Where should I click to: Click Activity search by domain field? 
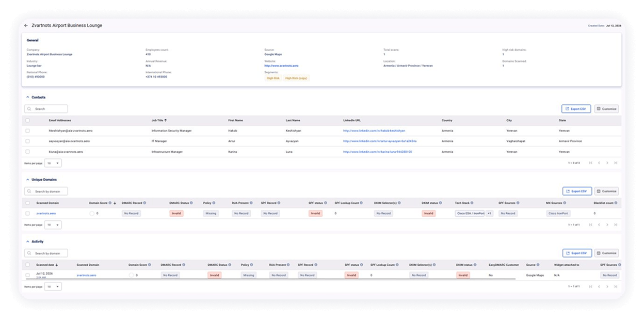pos(46,253)
